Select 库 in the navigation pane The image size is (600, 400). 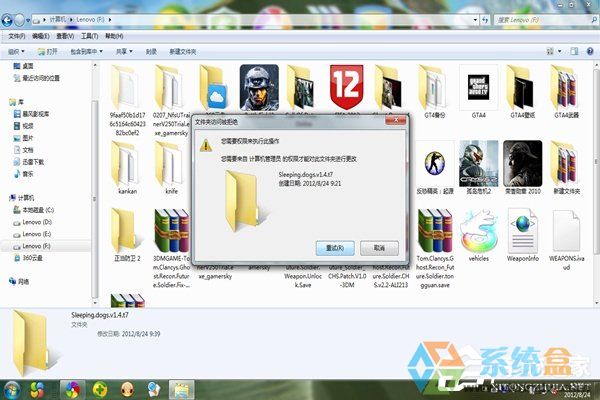click(x=16, y=102)
